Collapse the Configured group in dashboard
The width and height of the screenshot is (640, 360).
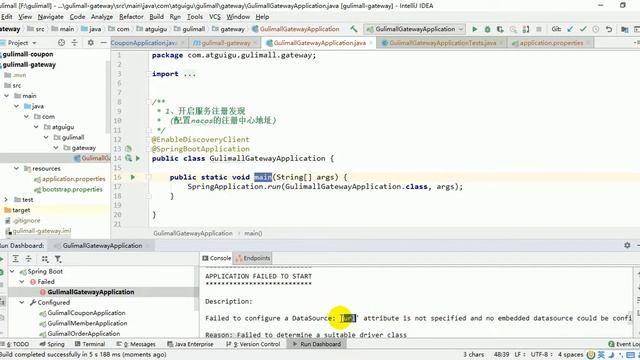click(x=22, y=302)
